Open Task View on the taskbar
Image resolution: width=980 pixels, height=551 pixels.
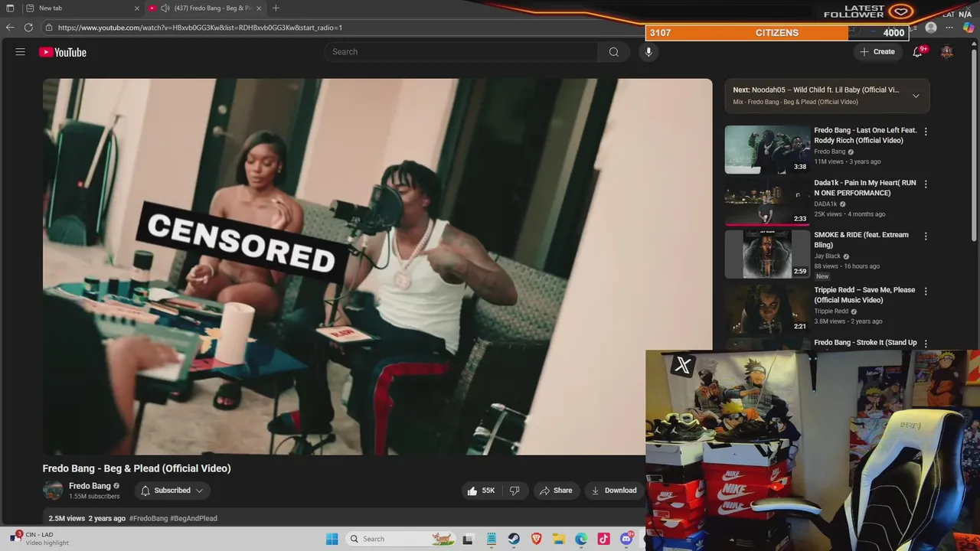tap(468, 539)
